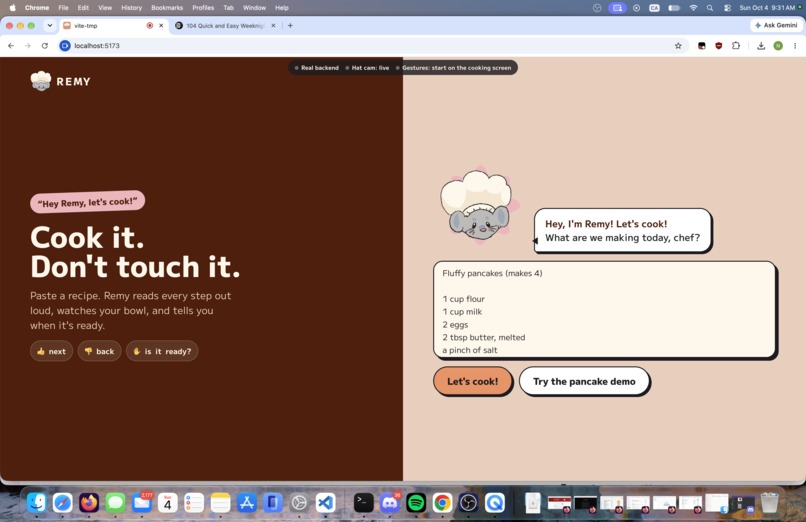
Task: Open the Profiles menu
Action: (203, 8)
